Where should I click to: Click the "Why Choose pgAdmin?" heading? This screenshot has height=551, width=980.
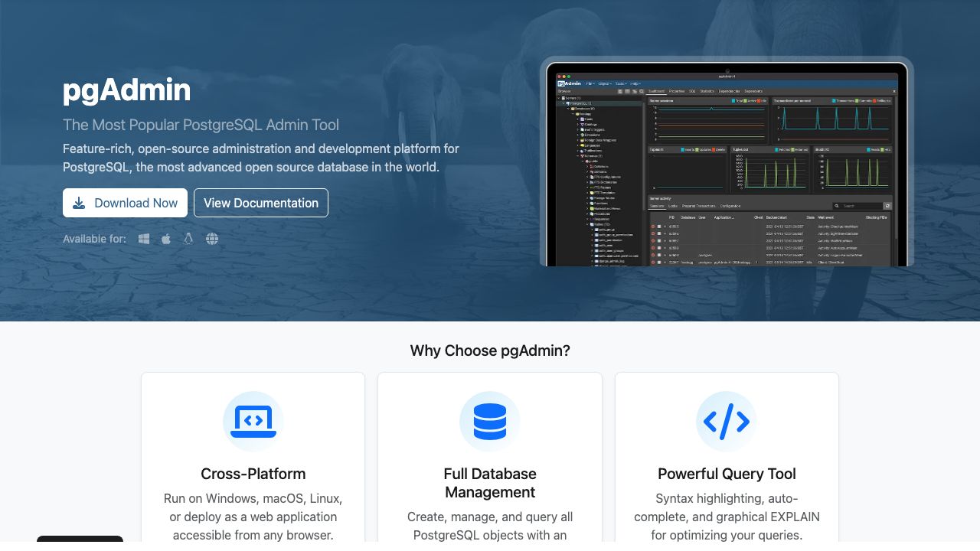coord(490,350)
